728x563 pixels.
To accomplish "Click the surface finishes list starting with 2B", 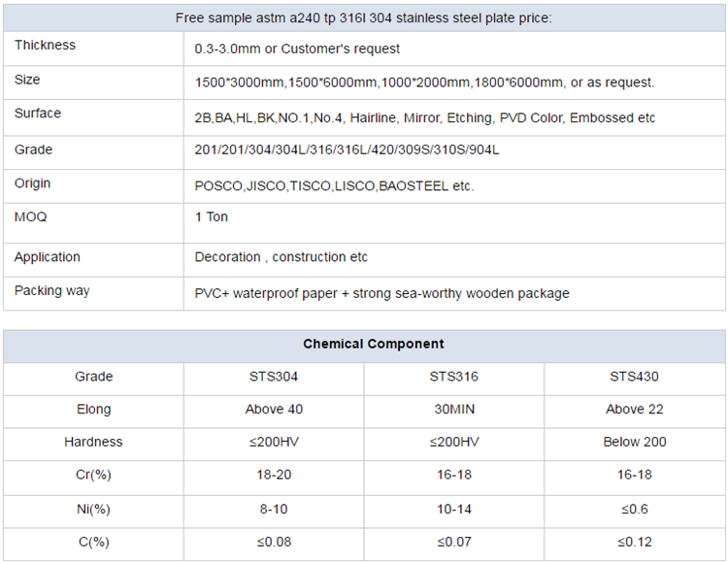I will (x=425, y=118).
